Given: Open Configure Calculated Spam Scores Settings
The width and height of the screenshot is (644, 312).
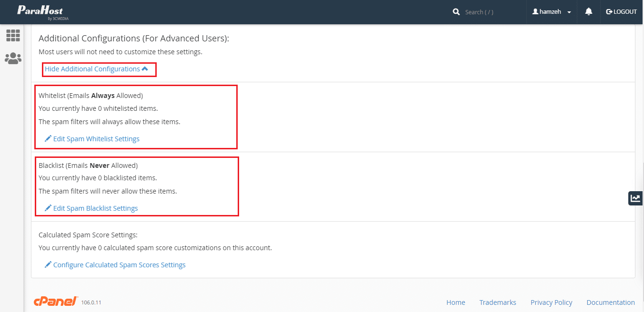Looking at the screenshot, I should (x=119, y=265).
